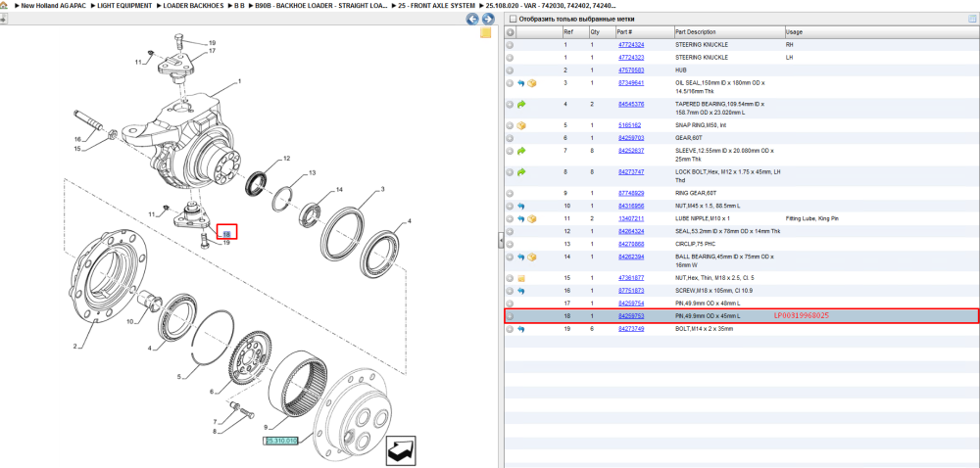Click the blue replace arrow in the OIL SEAL row
Screen dimensions: 980x468
[x=521, y=83]
